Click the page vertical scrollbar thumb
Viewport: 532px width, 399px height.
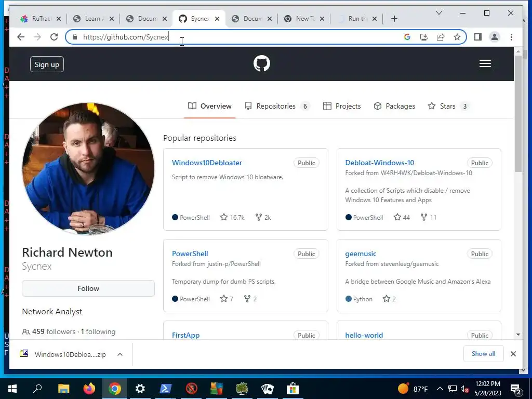[518, 114]
